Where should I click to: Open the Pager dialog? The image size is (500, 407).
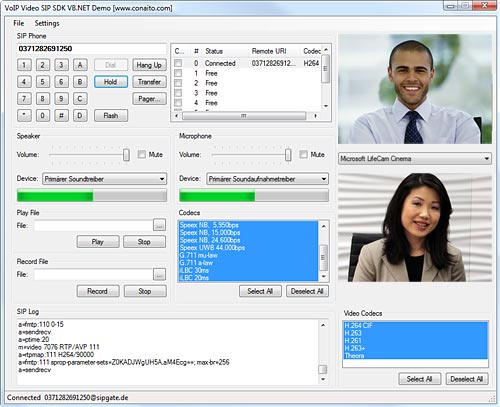(x=149, y=99)
